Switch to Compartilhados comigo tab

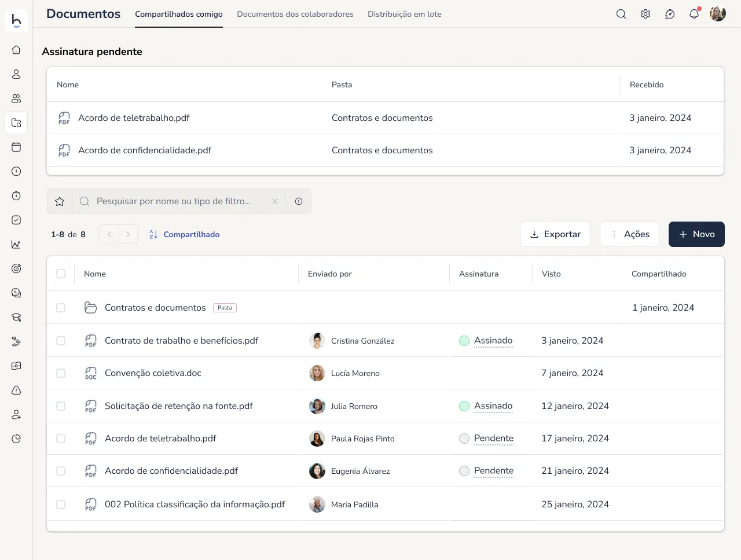pyautogui.click(x=179, y=14)
